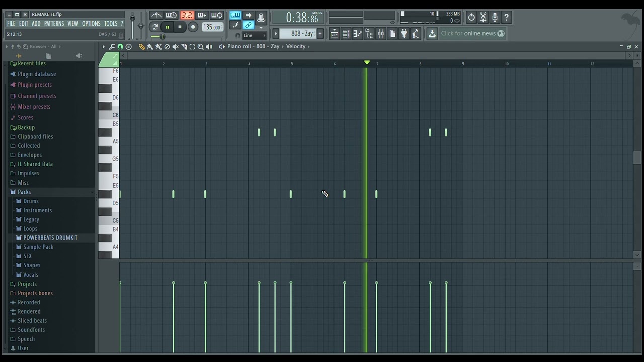644x362 pixels.
Task: Choose the Playback speaker tool
Action: coord(209,47)
